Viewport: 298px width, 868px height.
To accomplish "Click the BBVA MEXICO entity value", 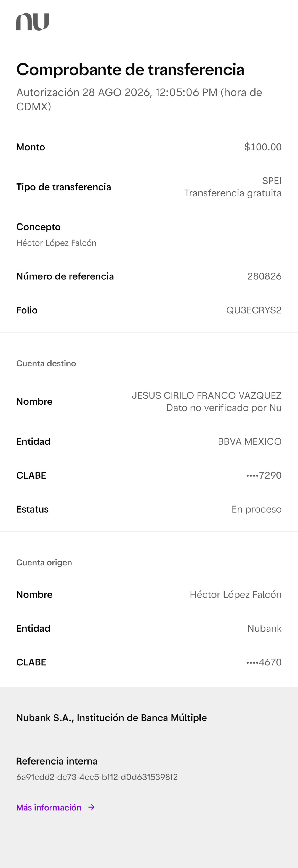I will (x=249, y=441).
